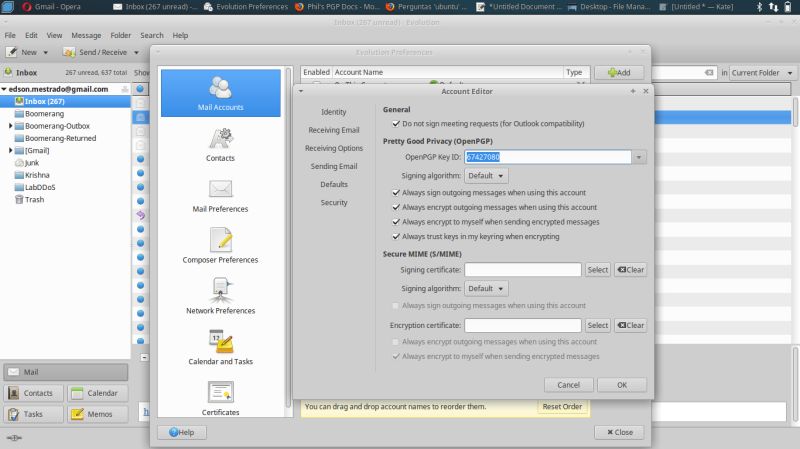Click Cancel in Account Editor
The width and height of the screenshot is (800, 449).
pyautogui.click(x=568, y=385)
